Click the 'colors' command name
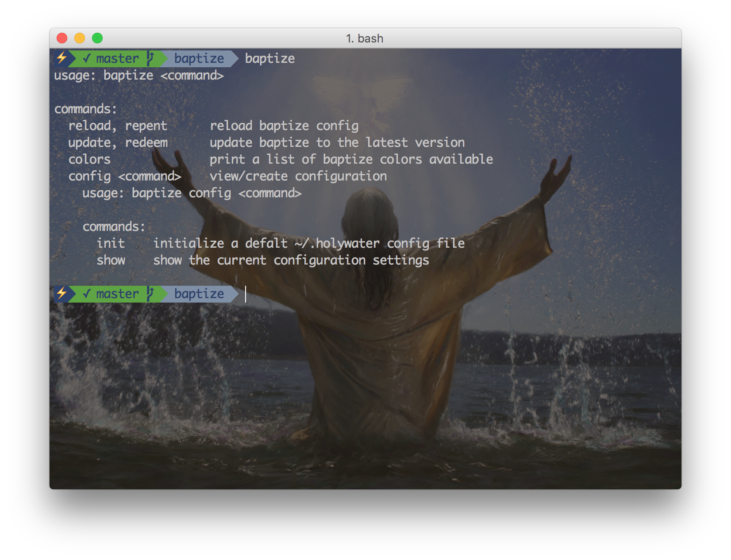Screen dimensions: 731x560 (x=89, y=159)
